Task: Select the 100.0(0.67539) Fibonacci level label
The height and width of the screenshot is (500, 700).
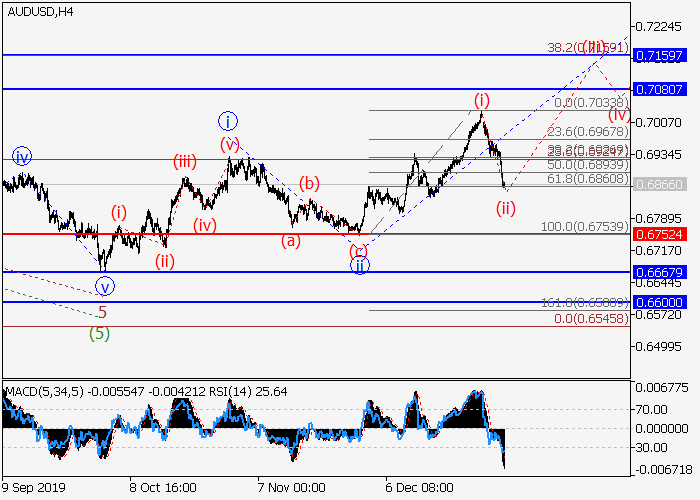Action: [585, 227]
